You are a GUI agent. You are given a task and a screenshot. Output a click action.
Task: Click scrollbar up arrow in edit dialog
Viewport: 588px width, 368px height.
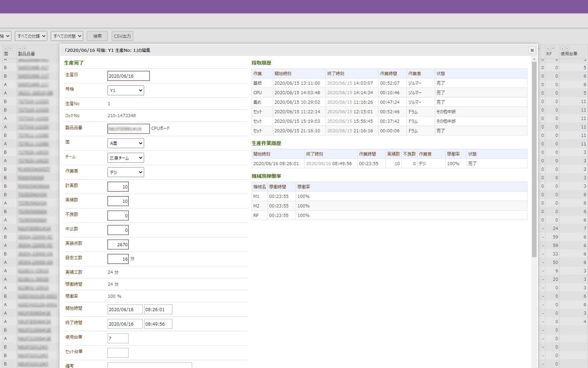pos(534,59)
